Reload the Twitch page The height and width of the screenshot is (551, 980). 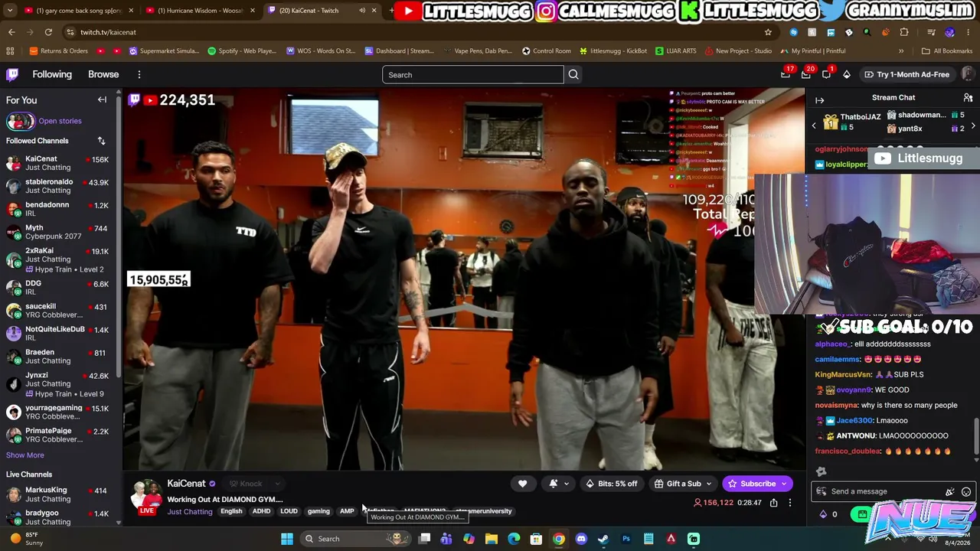click(x=48, y=32)
